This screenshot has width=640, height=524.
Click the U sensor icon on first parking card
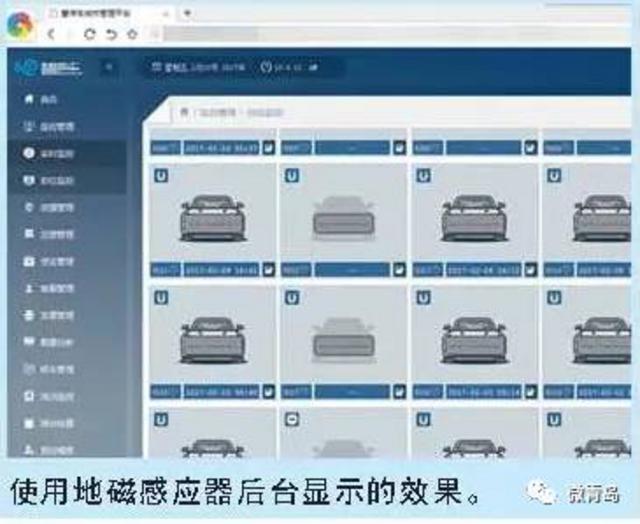click(x=161, y=175)
